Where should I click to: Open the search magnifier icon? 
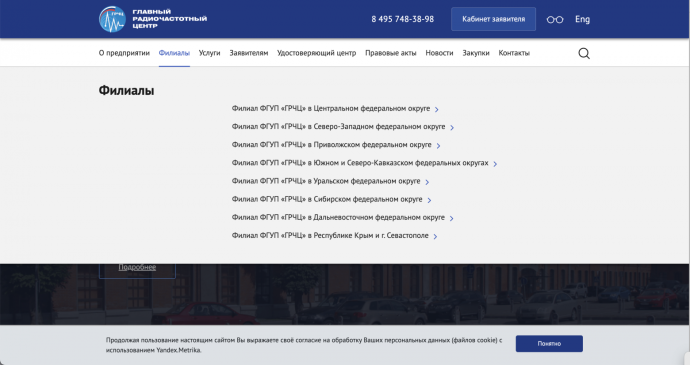point(584,53)
